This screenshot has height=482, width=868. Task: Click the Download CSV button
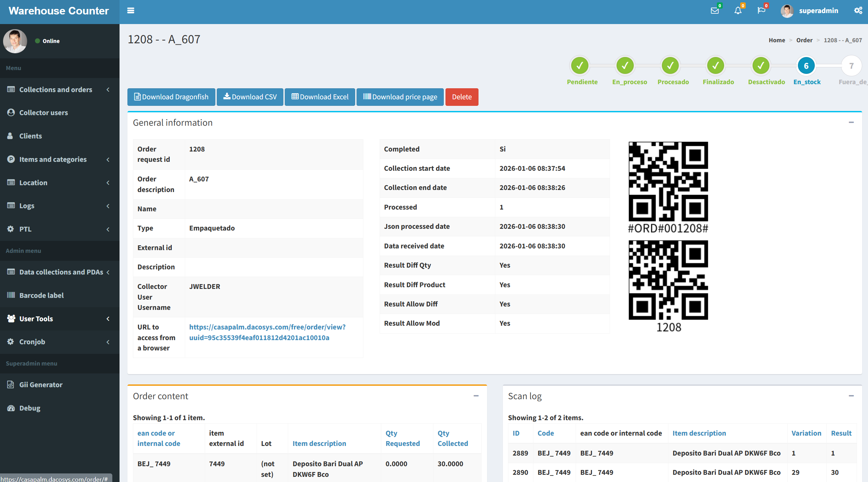pyautogui.click(x=250, y=97)
